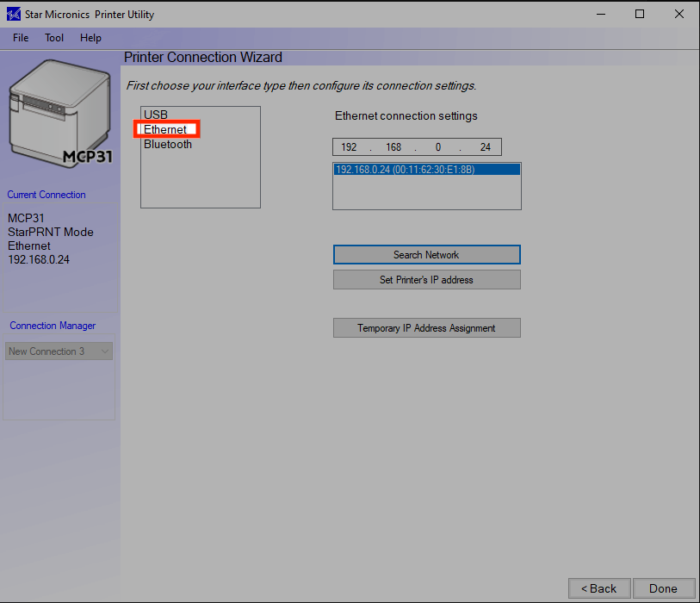700x603 pixels.
Task: Click Temporary IP Address Assignment
Action: tap(426, 327)
